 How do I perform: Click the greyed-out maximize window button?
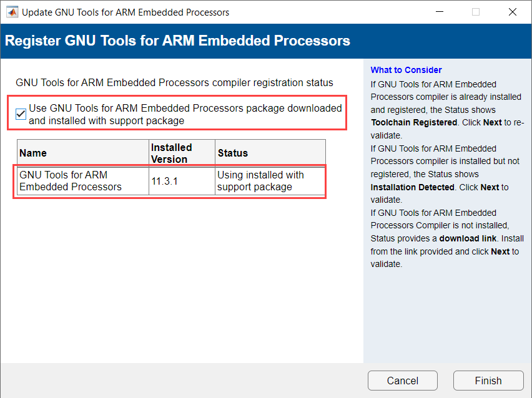click(476, 12)
